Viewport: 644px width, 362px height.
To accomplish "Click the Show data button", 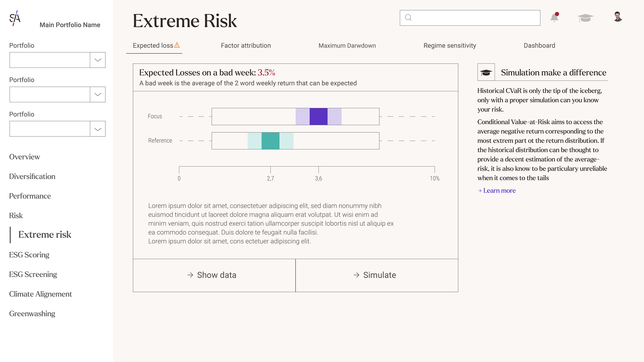I will coord(214,275).
